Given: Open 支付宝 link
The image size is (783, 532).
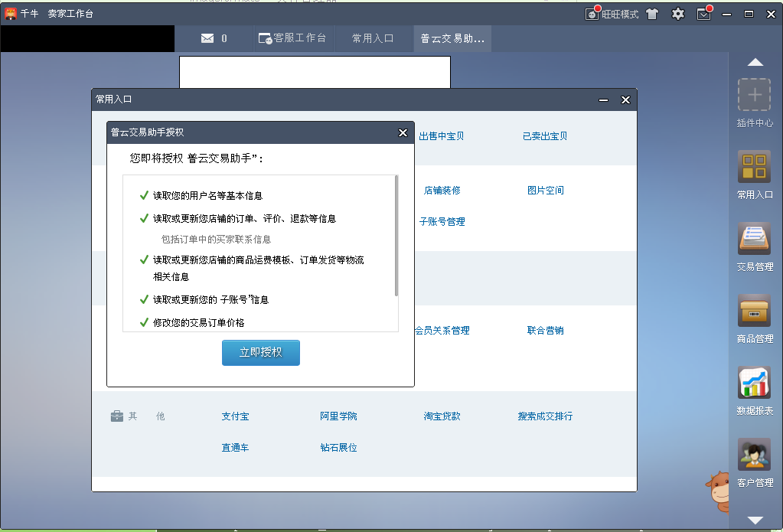Looking at the screenshot, I should click(235, 416).
